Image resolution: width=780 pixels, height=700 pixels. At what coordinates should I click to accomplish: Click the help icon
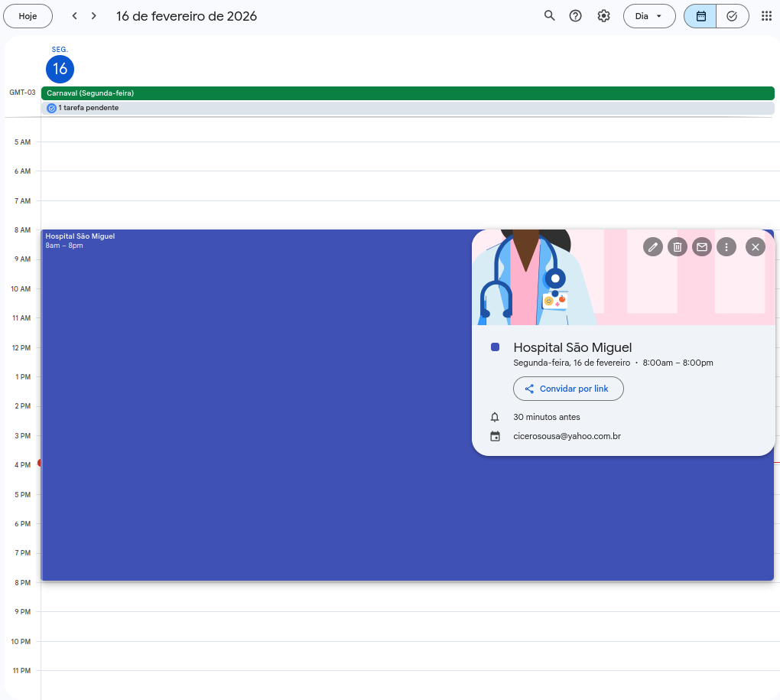pyautogui.click(x=576, y=15)
